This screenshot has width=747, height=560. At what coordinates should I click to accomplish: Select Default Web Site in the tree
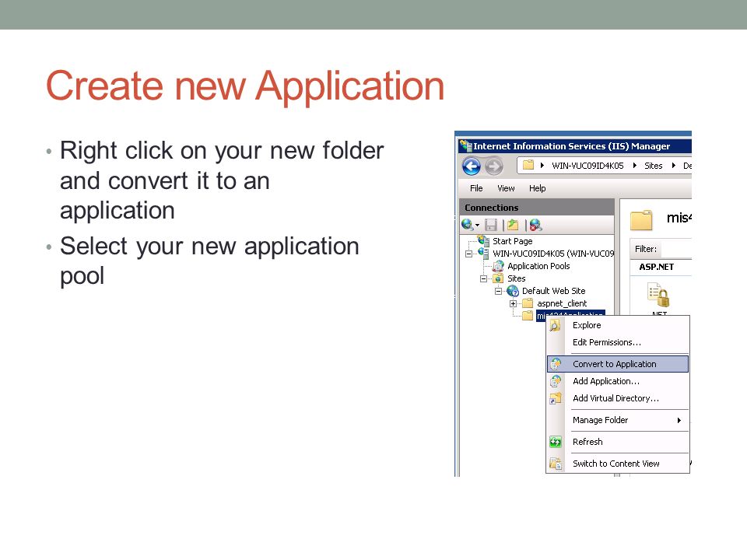(x=553, y=291)
